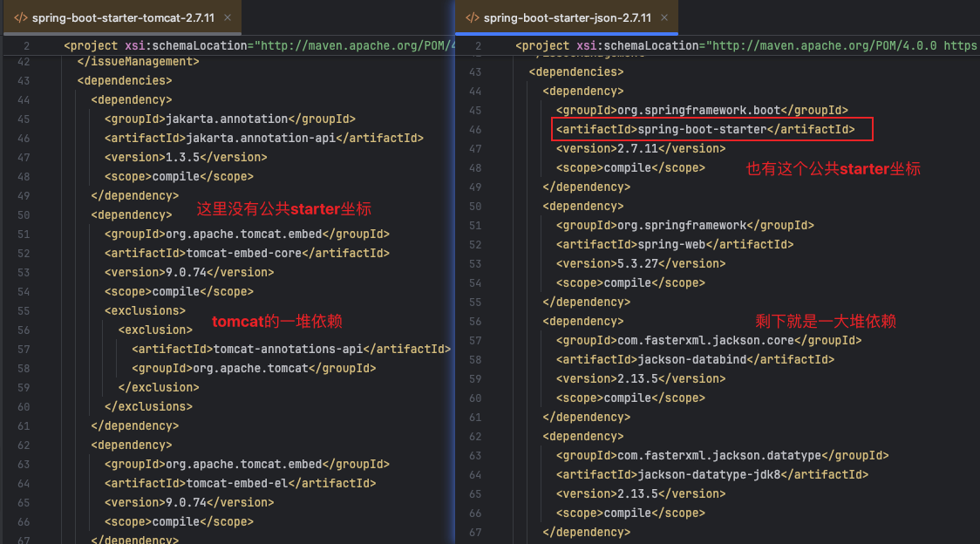Click artifactId jakarta.annotation-api line
Screen dimensions: 980x544
[x=264, y=139]
